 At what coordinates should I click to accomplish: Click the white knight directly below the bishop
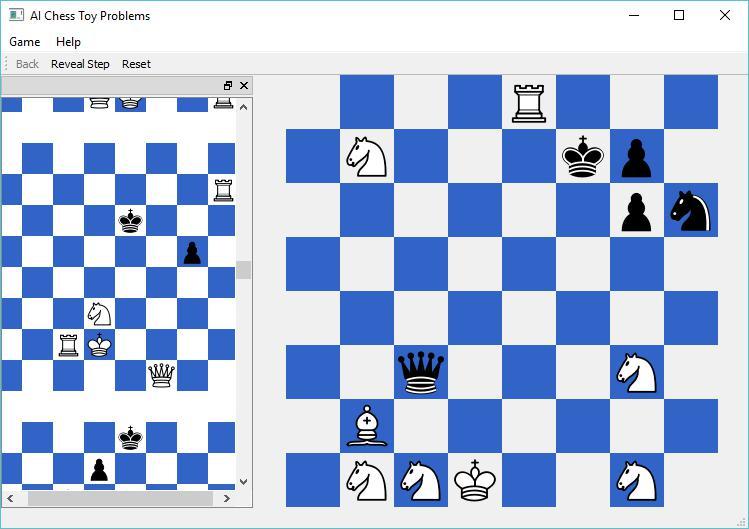(x=366, y=480)
